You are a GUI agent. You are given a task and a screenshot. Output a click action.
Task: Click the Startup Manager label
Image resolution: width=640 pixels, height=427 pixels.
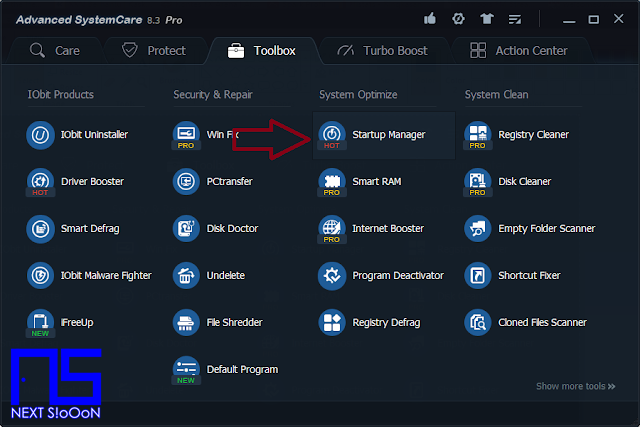click(389, 135)
